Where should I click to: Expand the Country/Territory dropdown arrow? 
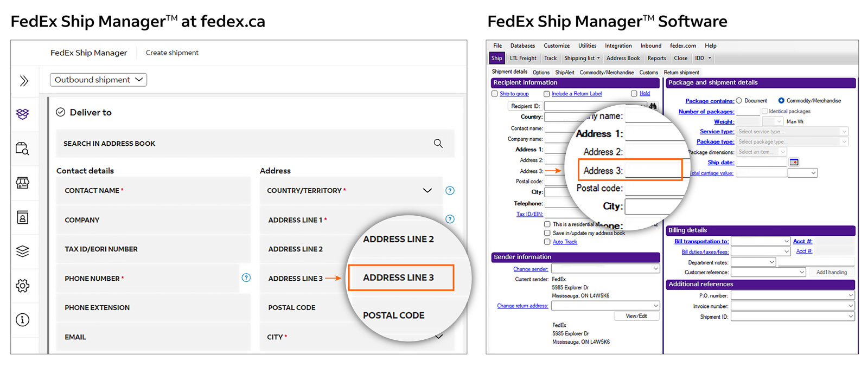click(427, 191)
